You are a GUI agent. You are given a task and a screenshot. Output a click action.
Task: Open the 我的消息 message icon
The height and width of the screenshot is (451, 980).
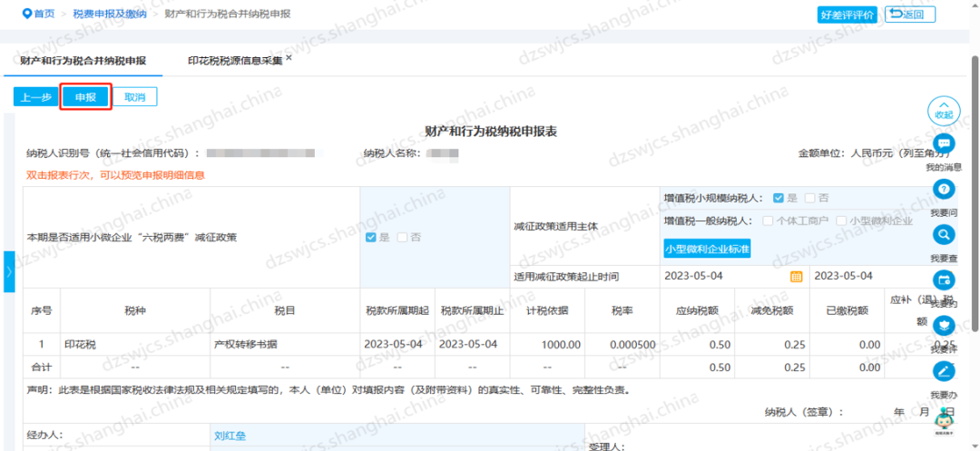tap(944, 144)
